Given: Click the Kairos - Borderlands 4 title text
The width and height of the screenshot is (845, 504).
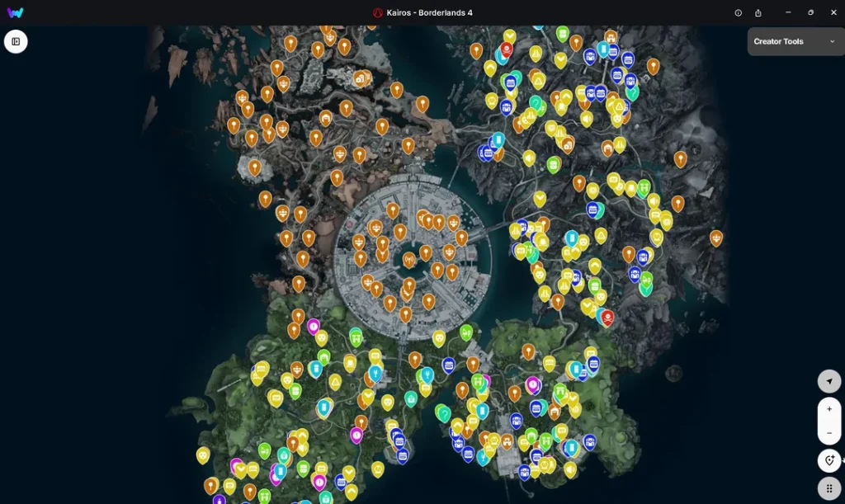Looking at the screenshot, I should coord(429,12).
